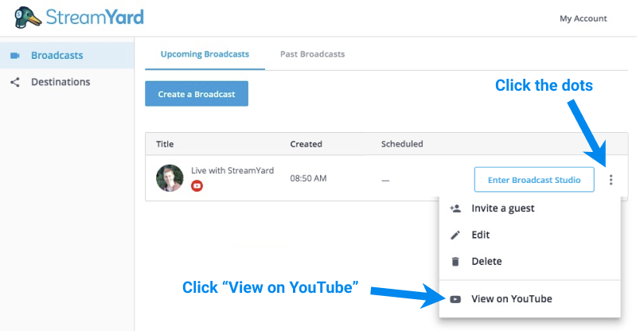
Task: Click the Broadcasts camera icon in sidebar
Action: tap(15, 56)
